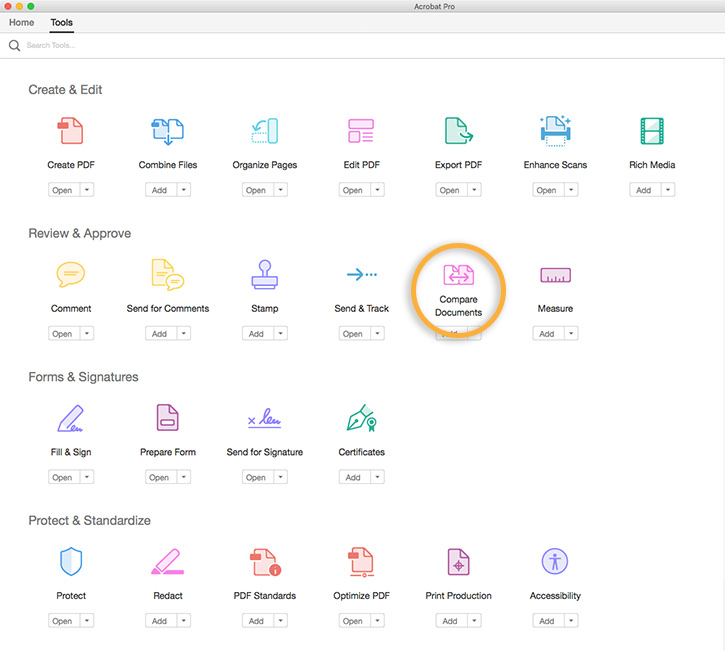725x651 pixels.
Task: Click the Protect shield icon
Action: [71, 562]
